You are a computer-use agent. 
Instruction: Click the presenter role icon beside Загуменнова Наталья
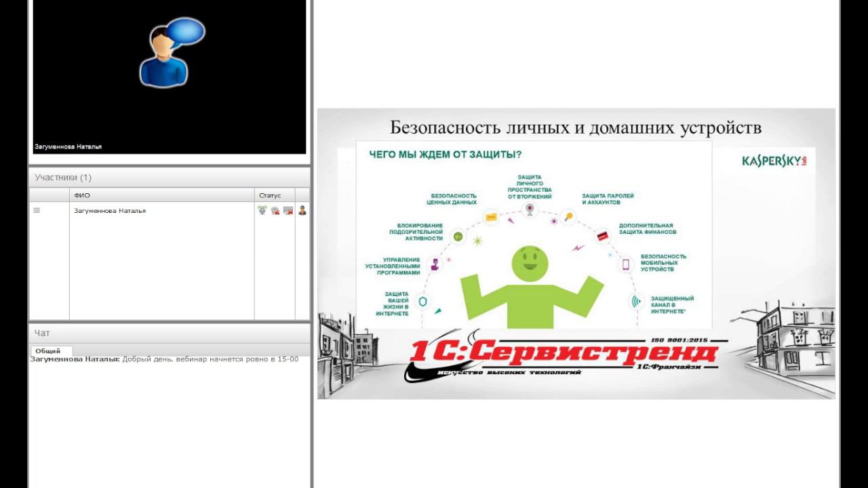302,211
